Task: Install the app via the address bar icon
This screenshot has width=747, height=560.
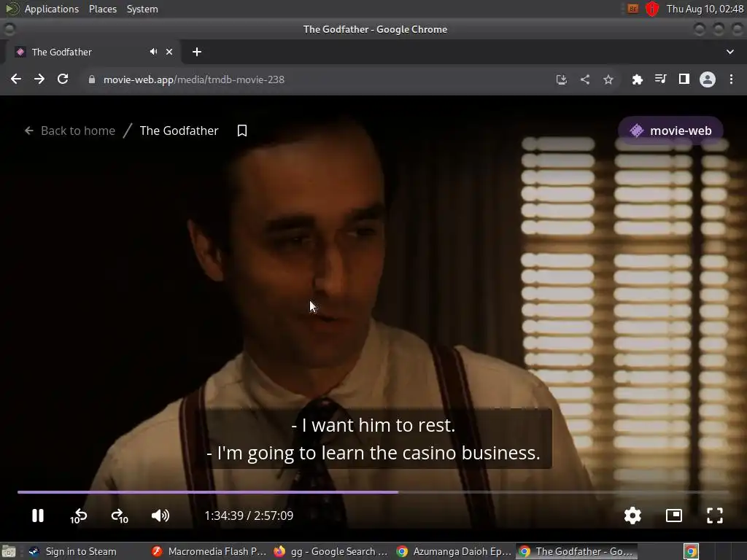Action: coord(562,79)
